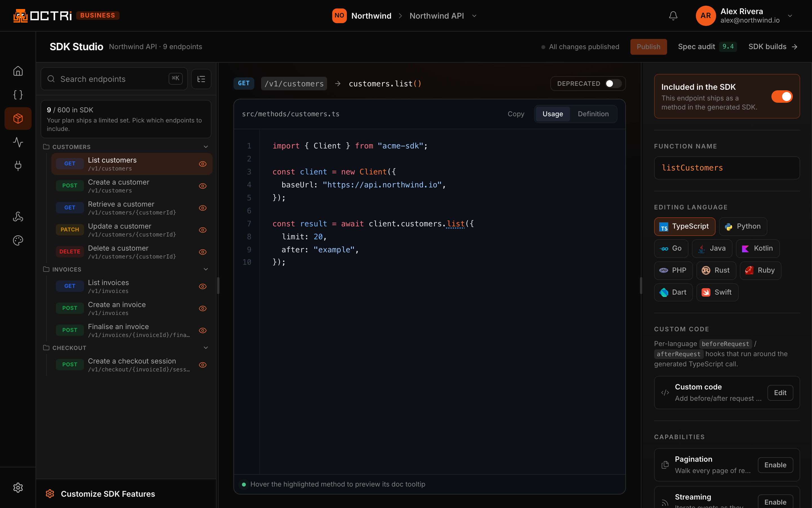This screenshot has height=508, width=812.
Task: Select the Create a checkout session endpoint
Action: (132, 365)
